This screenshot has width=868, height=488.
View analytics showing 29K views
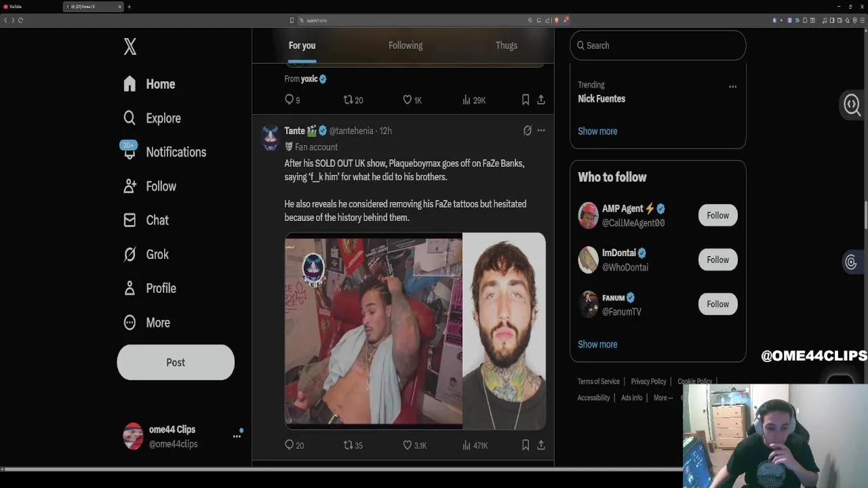pyautogui.click(x=474, y=100)
